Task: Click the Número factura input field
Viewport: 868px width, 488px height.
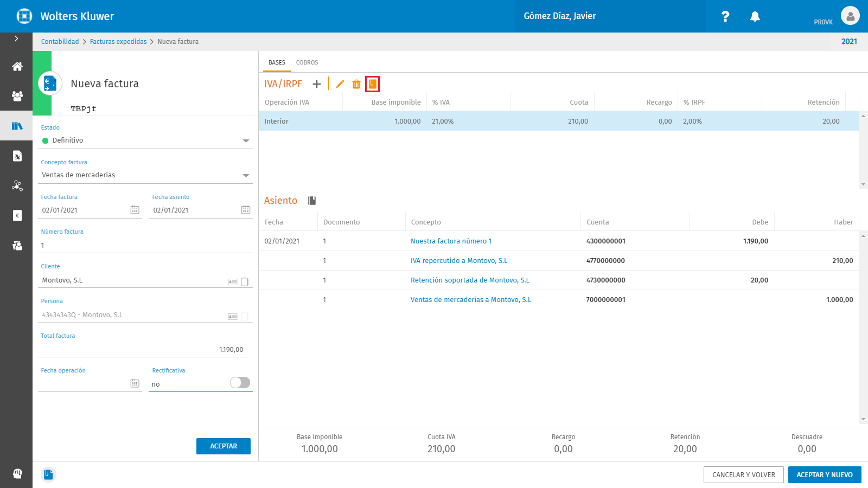Action: 145,245
